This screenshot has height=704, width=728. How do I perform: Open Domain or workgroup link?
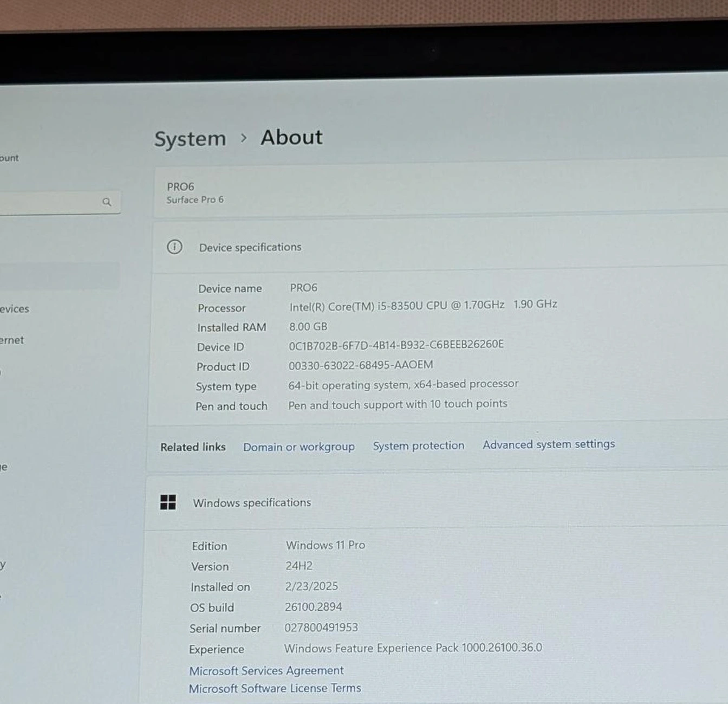[x=299, y=447]
